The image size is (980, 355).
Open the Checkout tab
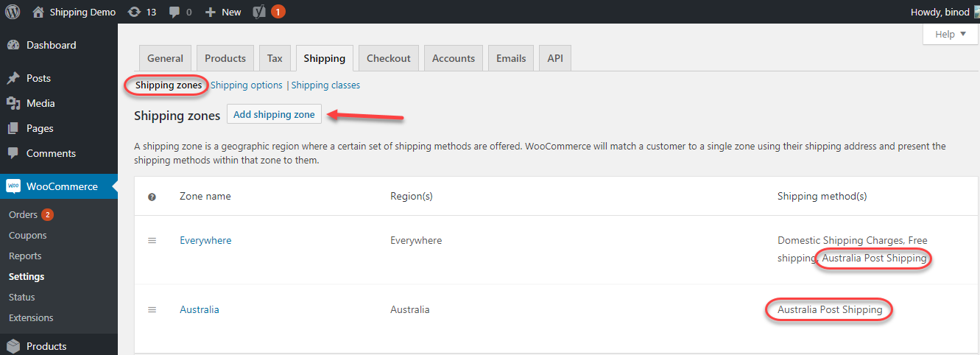tap(389, 58)
